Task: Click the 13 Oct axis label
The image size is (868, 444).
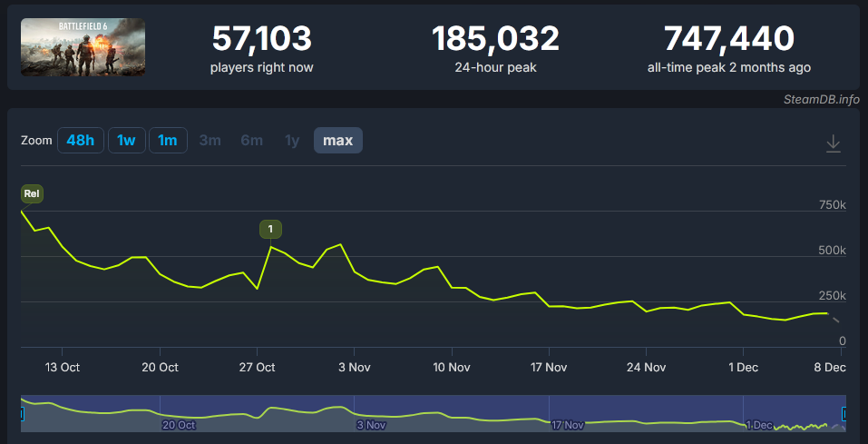Action: (x=62, y=367)
